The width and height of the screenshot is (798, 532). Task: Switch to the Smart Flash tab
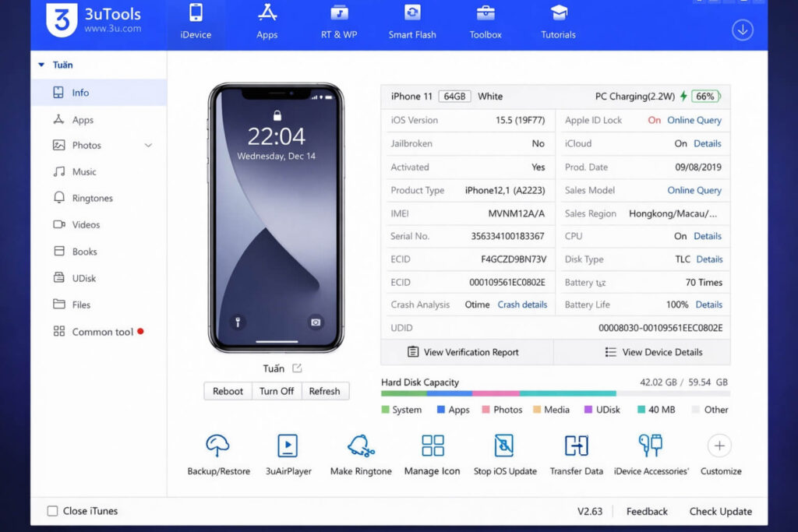tap(412, 22)
